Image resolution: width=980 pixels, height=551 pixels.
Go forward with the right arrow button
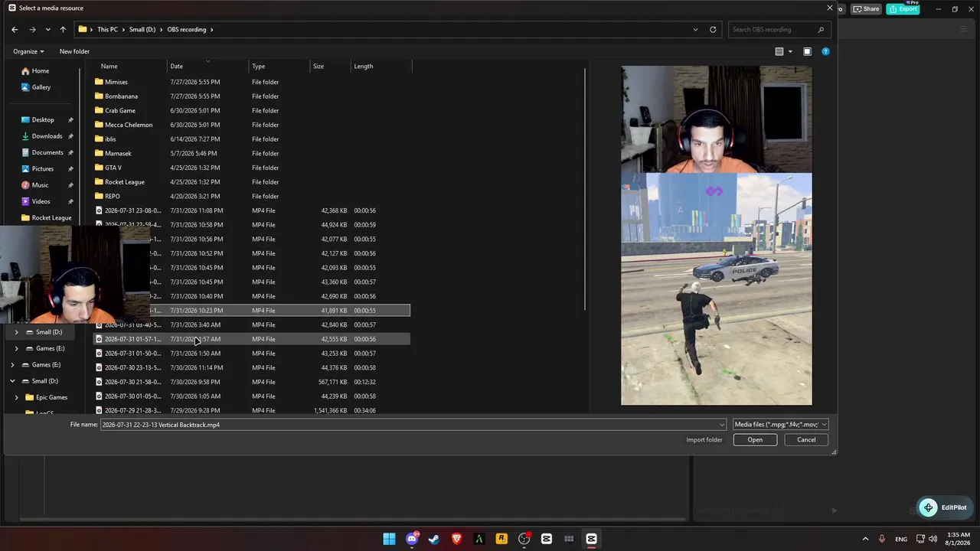point(32,30)
